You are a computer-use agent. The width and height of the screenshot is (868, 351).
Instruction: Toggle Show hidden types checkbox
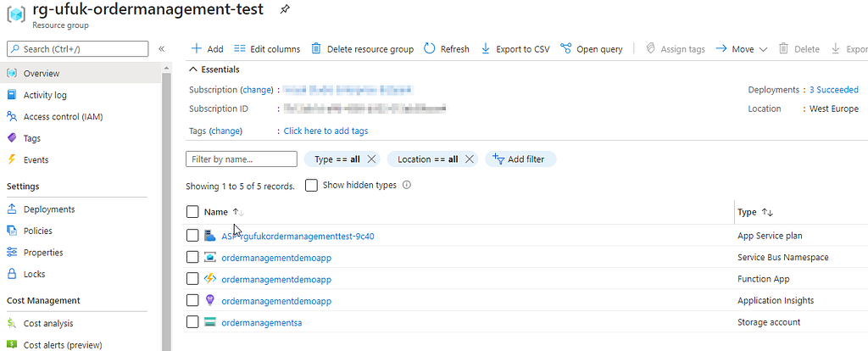312,186
